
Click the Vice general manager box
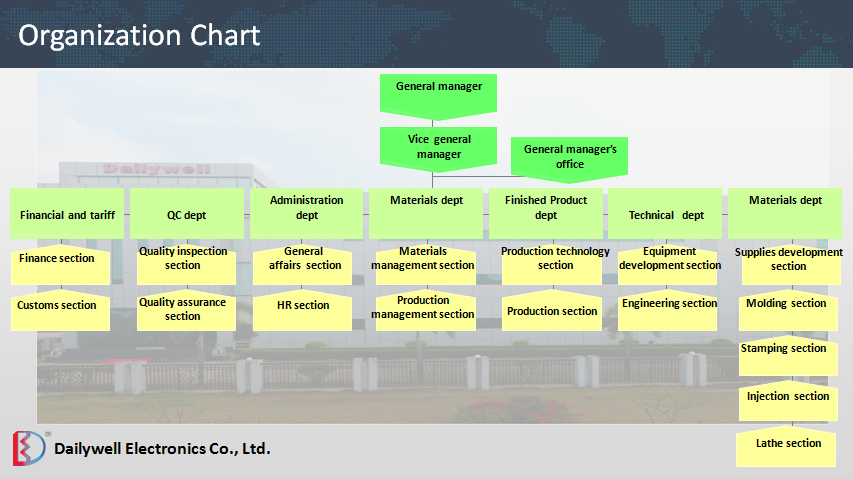438,146
